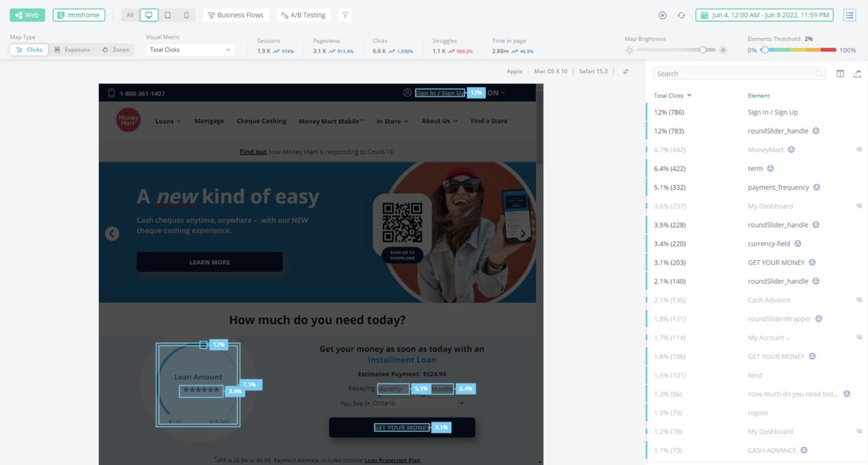Open the ON province selector
The width and height of the screenshot is (868, 465).
(x=496, y=93)
